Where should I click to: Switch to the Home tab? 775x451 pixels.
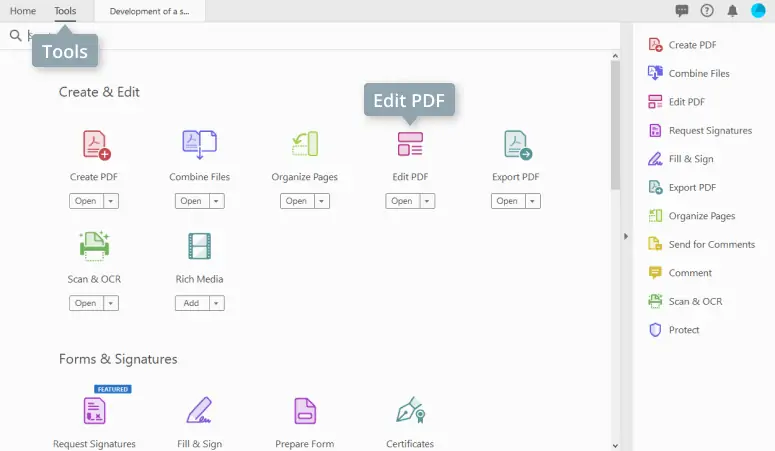[22, 11]
